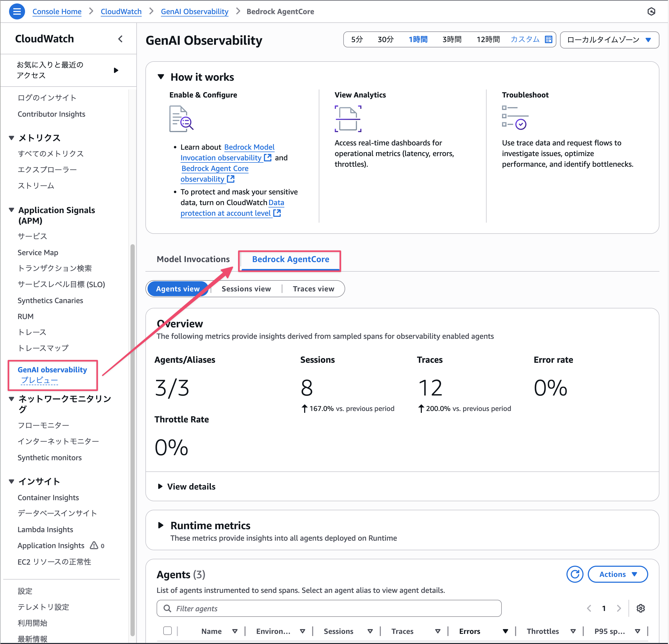This screenshot has width=669, height=644.
Task: Expand Runtime metrics section
Action: pos(161,525)
